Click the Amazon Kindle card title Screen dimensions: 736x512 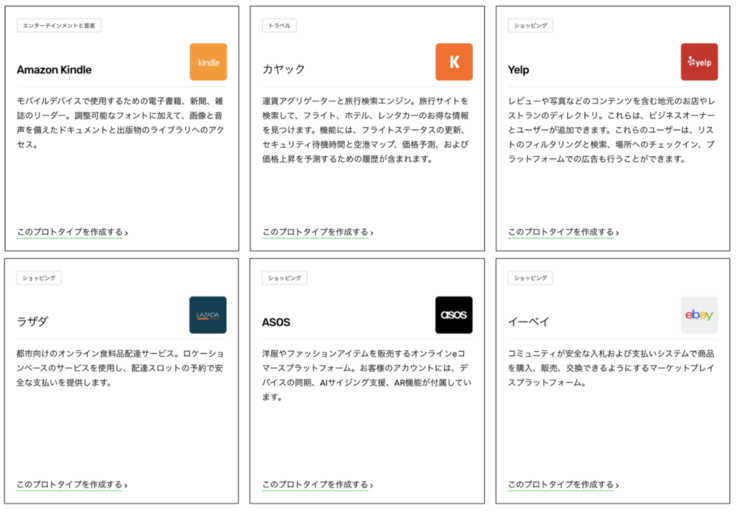point(62,69)
